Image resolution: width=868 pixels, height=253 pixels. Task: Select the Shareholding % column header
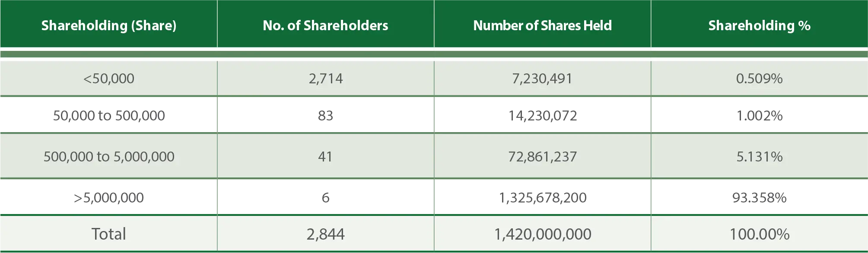[759, 25]
